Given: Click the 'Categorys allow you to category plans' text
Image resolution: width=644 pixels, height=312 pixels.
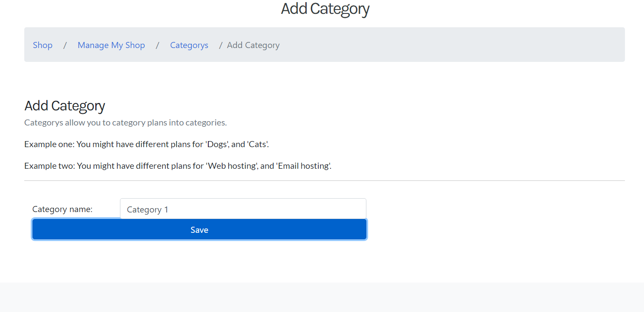Looking at the screenshot, I should [126, 122].
